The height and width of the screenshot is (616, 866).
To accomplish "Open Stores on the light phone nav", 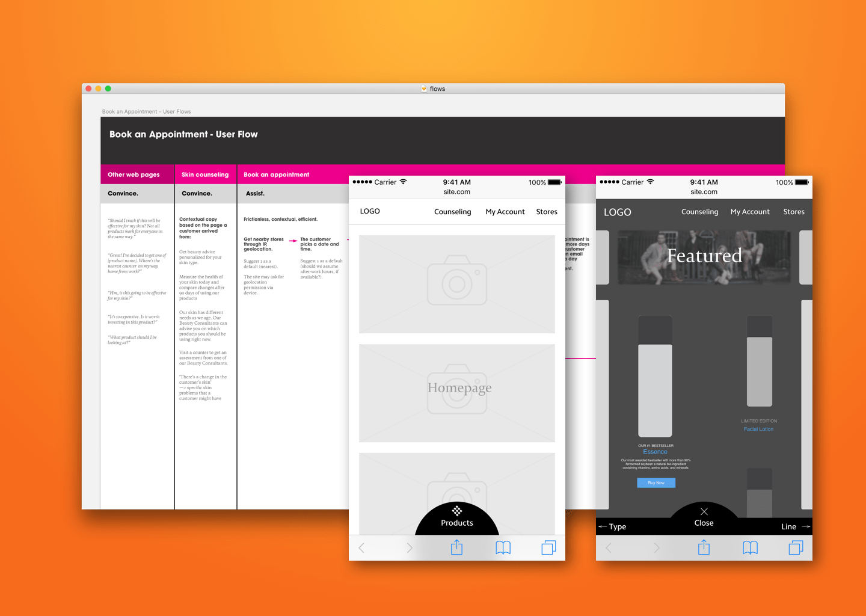I will (547, 212).
